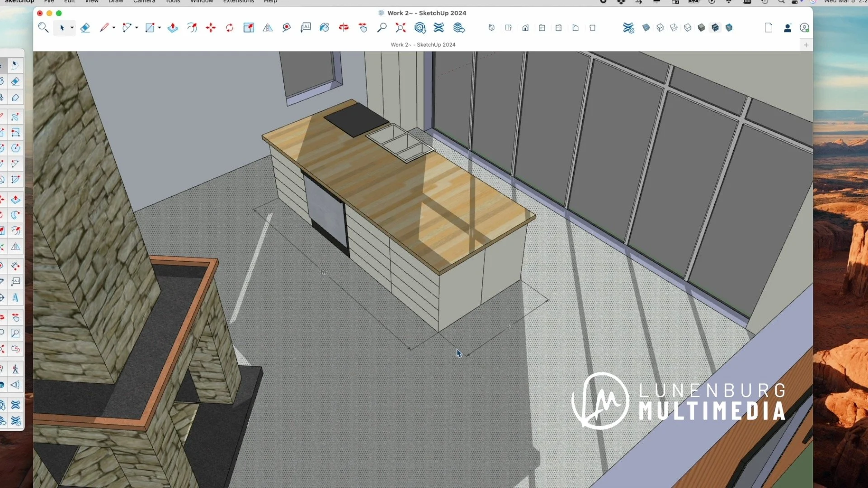Add a new scene tab with plus button
Screen dimensions: 868x488
806,45
